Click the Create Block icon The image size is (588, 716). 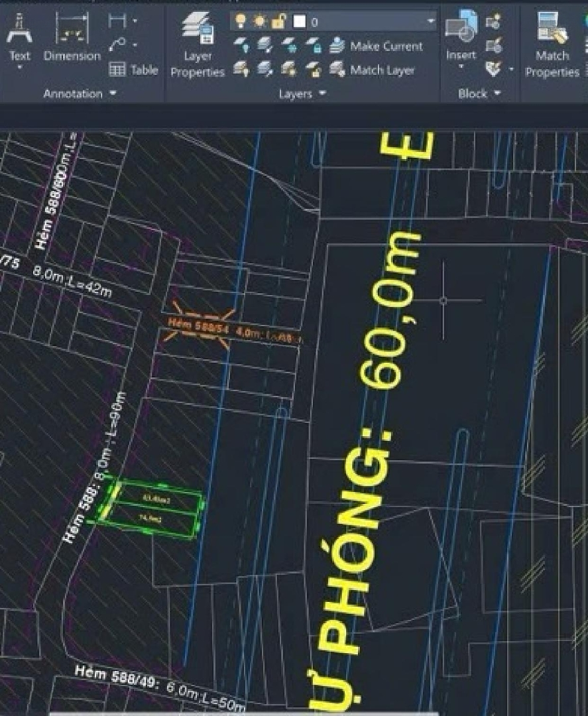493,23
